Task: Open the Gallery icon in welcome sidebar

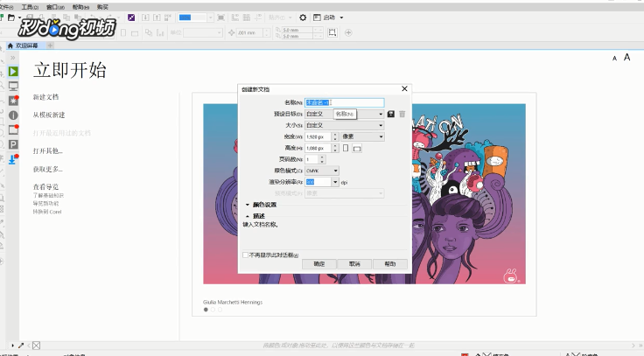Action: pos(13,129)
